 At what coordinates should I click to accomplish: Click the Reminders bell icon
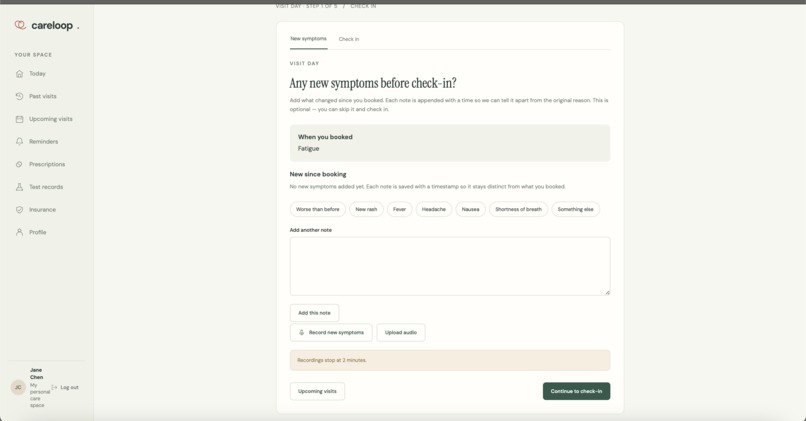20,141
